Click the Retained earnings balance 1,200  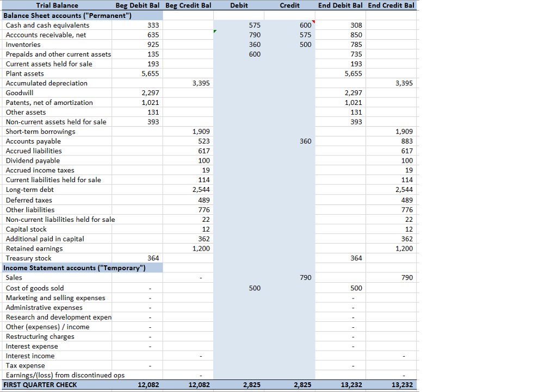(201, 248)
